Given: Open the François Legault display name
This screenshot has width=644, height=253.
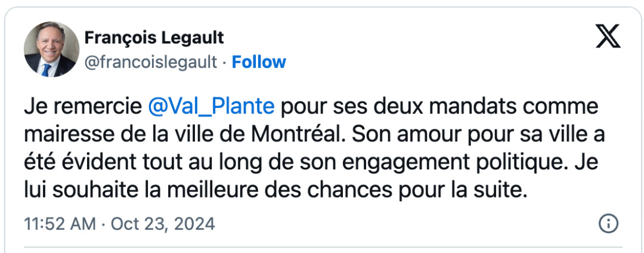Looking at the screenshot, I should tap(154, 38).
